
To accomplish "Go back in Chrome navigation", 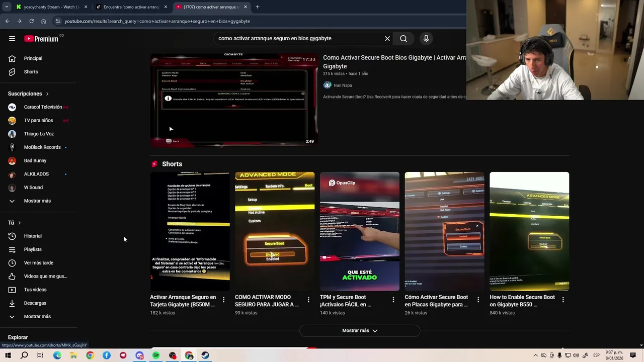I will (x=7, y=21).
